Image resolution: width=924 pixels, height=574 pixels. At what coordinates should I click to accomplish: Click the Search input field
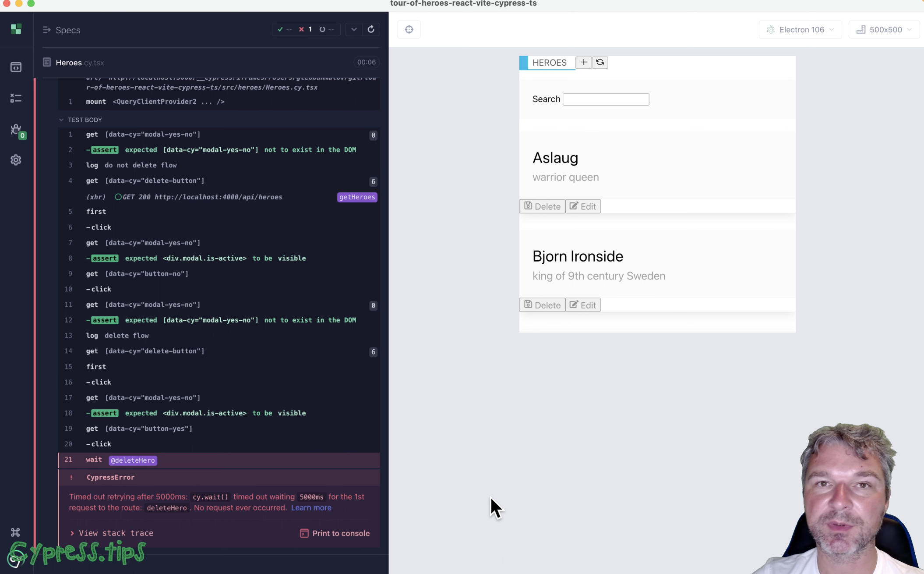coord(606,99)
